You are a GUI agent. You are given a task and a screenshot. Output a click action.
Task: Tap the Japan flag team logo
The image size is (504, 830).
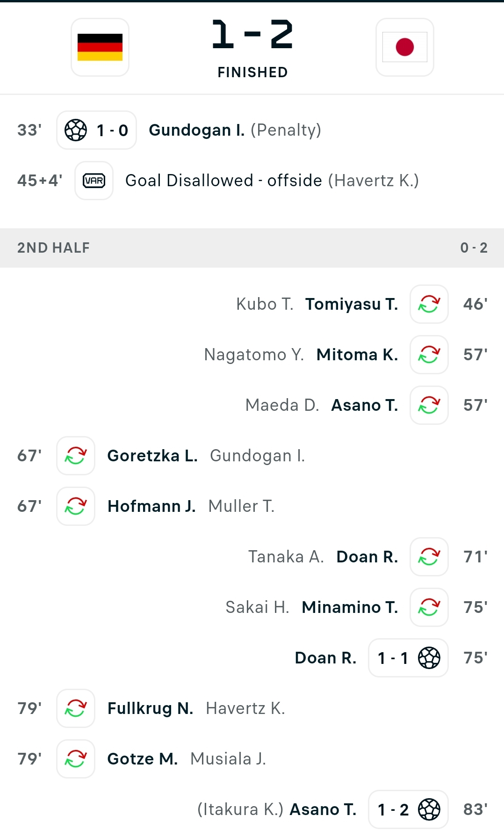click(405, 47)
